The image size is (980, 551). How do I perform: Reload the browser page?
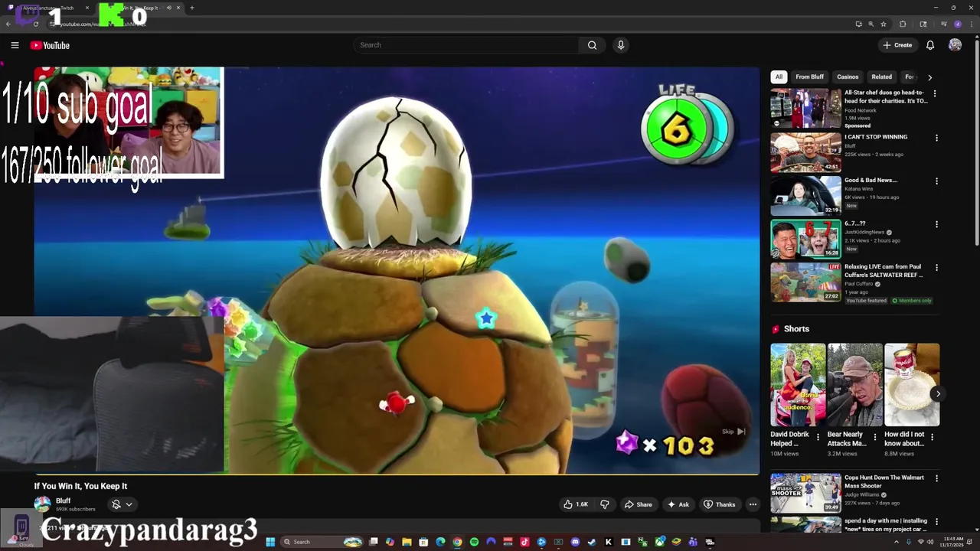[36, 24]
